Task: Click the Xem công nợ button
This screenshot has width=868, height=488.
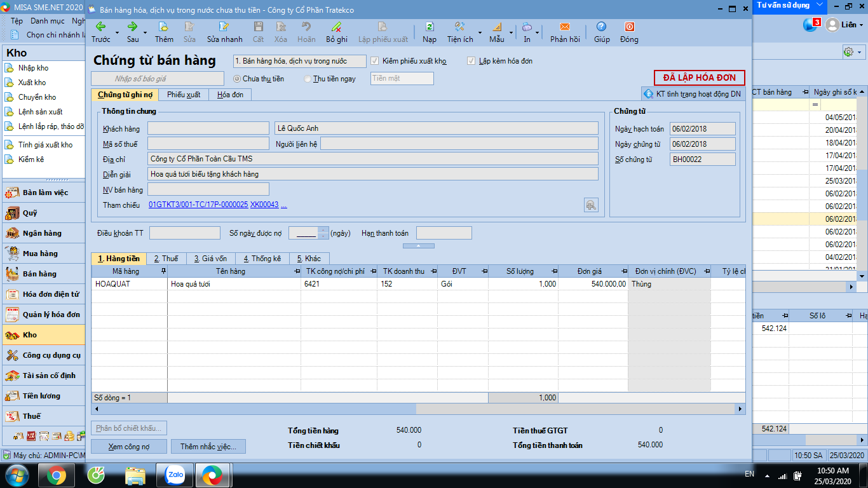Action: pyautogui.click(x=129, y=447)
